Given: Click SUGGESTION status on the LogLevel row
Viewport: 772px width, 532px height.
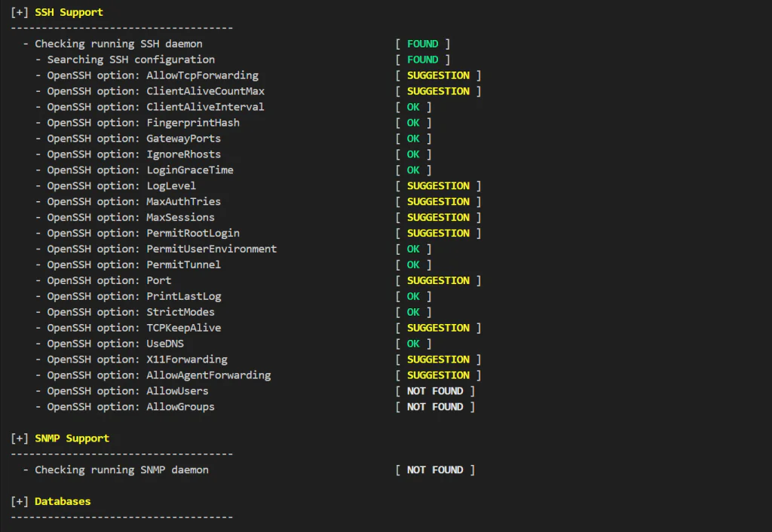Looking at the screenshot, I should [x=438, y=185].
